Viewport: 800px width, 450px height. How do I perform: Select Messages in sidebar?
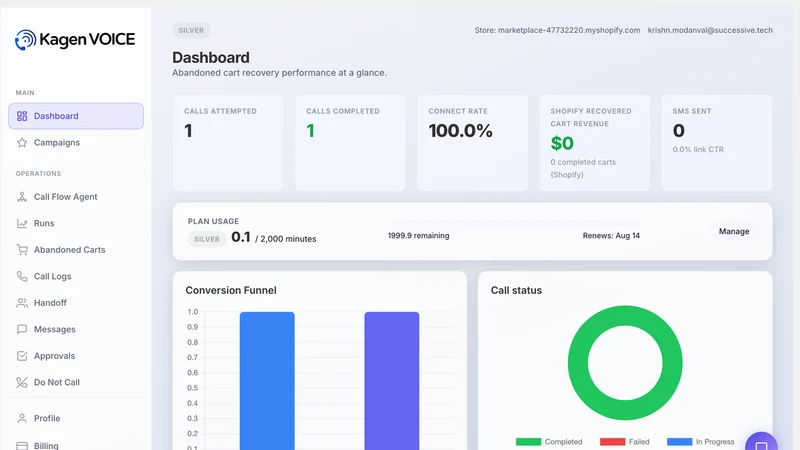(x=76, y=330)
